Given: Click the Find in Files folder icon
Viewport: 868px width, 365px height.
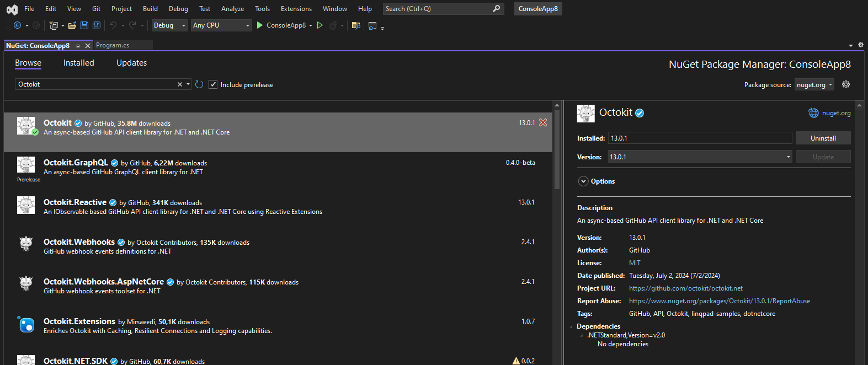Looking at the screenshot, I should 356,25.
